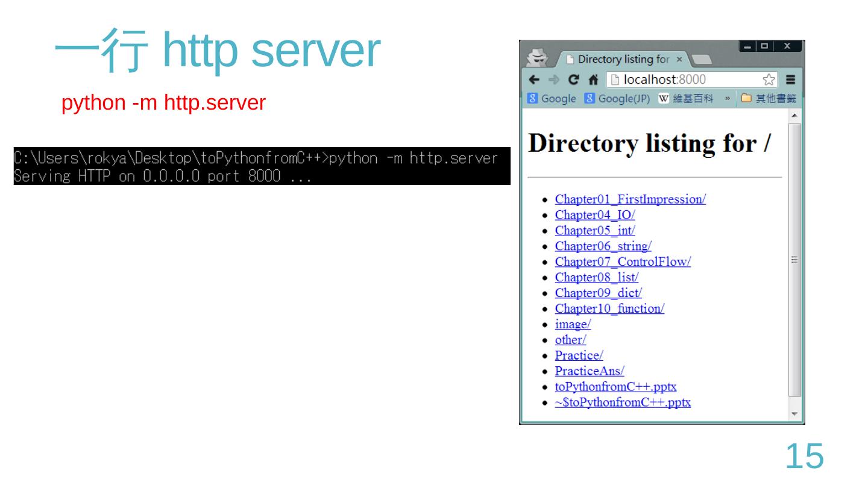Viewport: 868px width, 488px height.
Task: Click the vertical scrollbar thumb
Action: [x=795, y=260]
